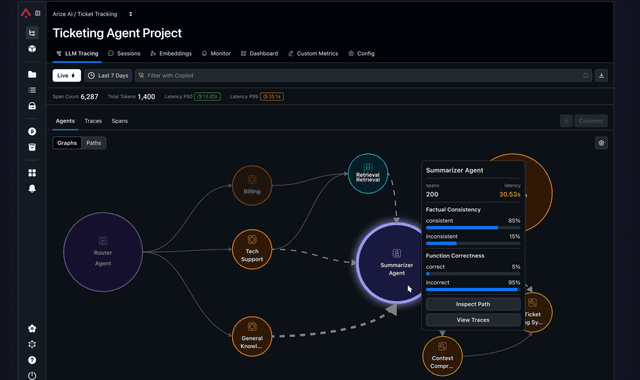
Task: Click the Latency P50 badge
Action: 207,97
